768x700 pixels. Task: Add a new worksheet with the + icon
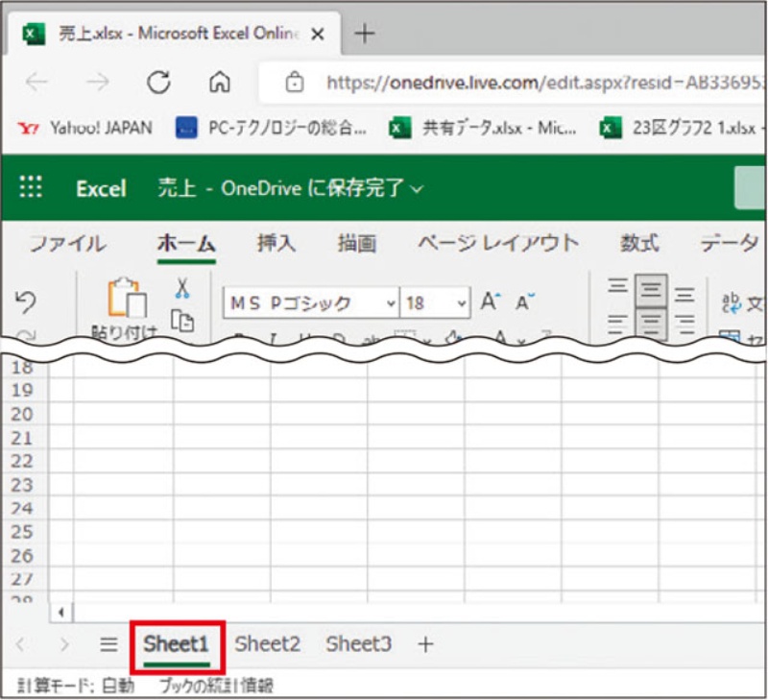tap(425, 644)
